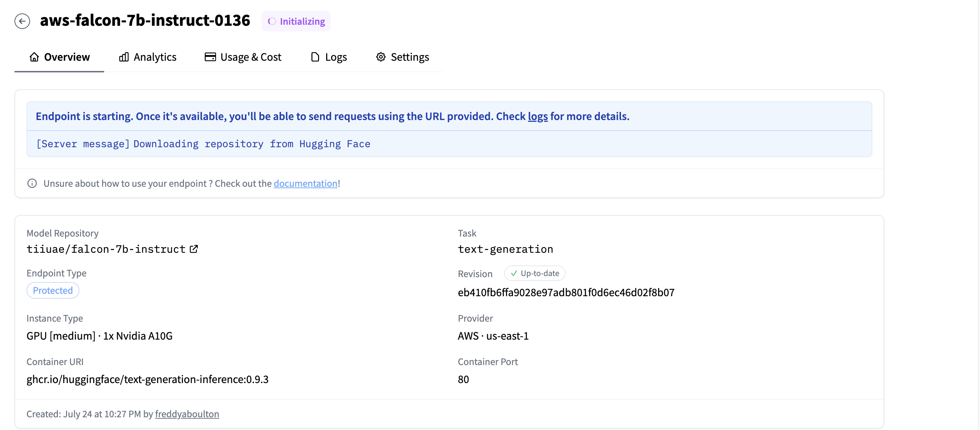
Task: Click the back arrow icon
Action: pyautogui.click(x=22, y=21)
